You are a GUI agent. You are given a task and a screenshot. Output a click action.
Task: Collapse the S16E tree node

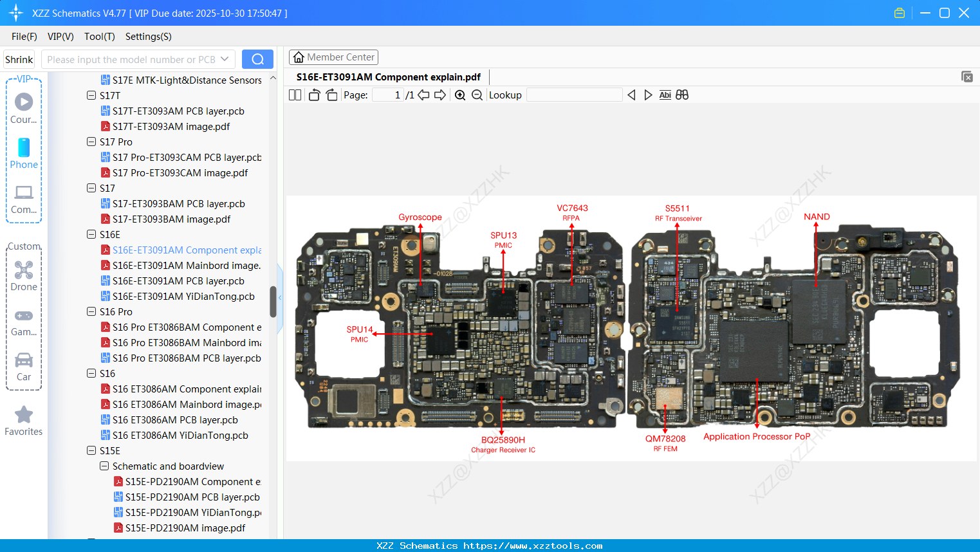coord(91,234)
